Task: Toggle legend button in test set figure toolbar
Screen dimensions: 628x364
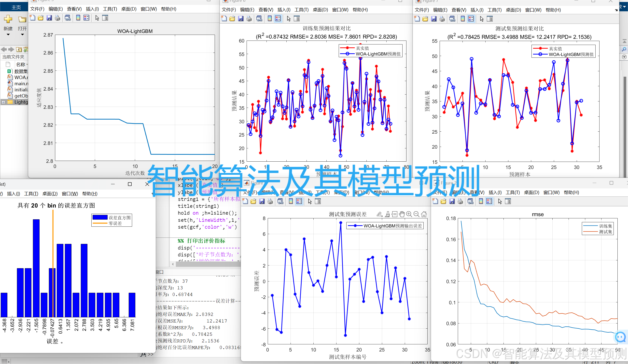Action: (471, 19)
